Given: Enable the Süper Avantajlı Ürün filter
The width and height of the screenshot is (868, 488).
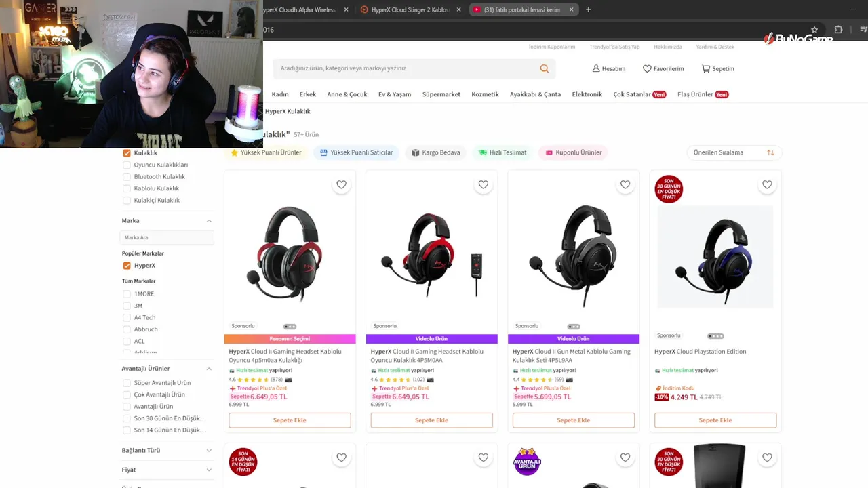Looking at the screenshot, I should click(127, 383).
